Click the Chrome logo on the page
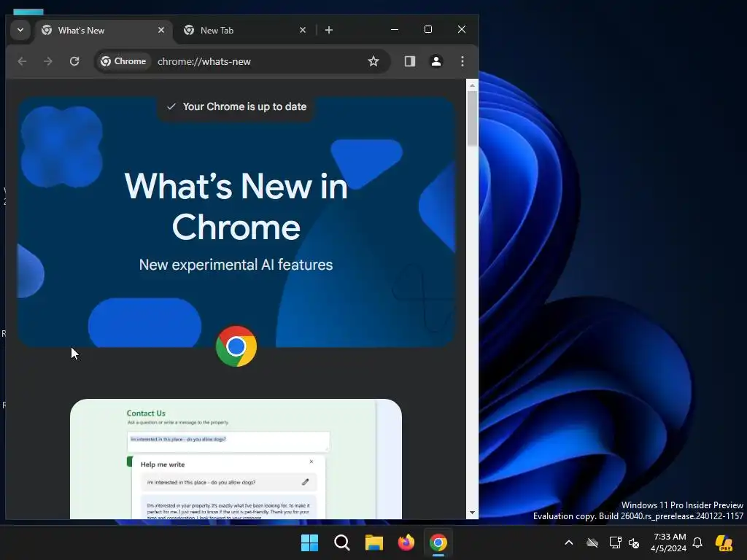 tap(236, 346)
